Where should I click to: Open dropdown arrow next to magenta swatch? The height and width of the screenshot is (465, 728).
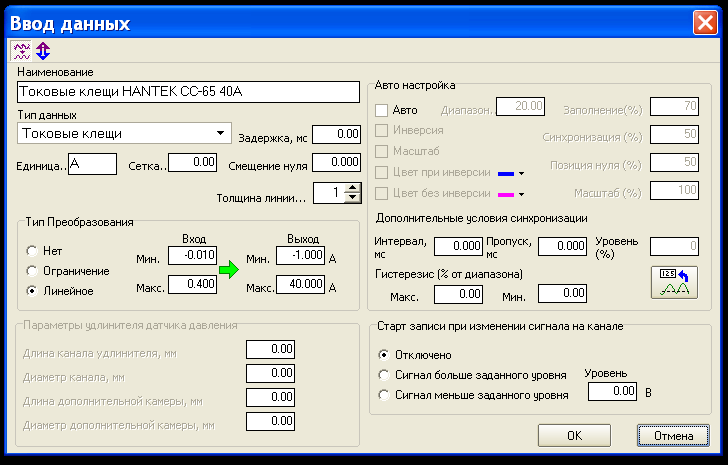521,194
